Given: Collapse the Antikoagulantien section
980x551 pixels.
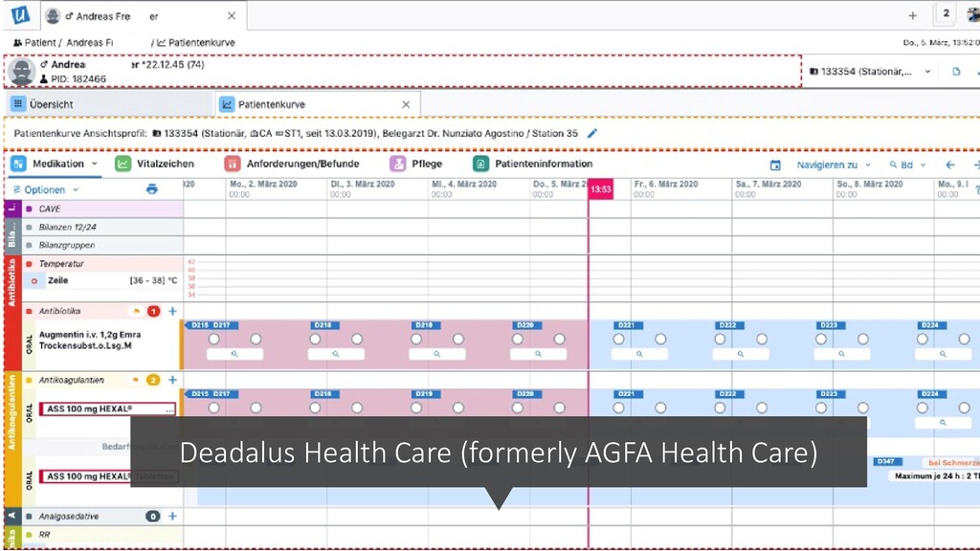Looking at the screenshot, I should (29, 380).
